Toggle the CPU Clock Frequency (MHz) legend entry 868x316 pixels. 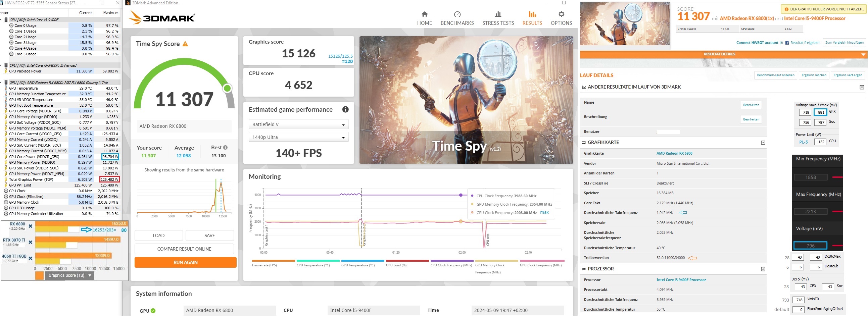[452, 263]
